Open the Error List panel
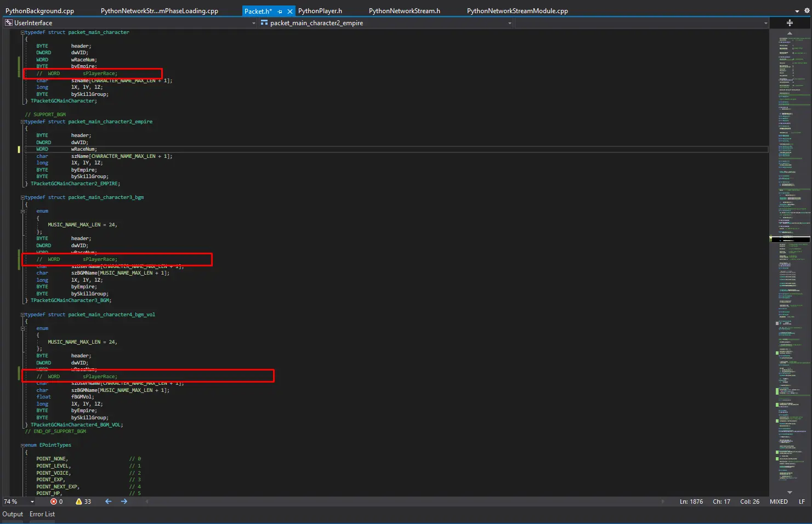812x524 pixels. click(42, 514)
